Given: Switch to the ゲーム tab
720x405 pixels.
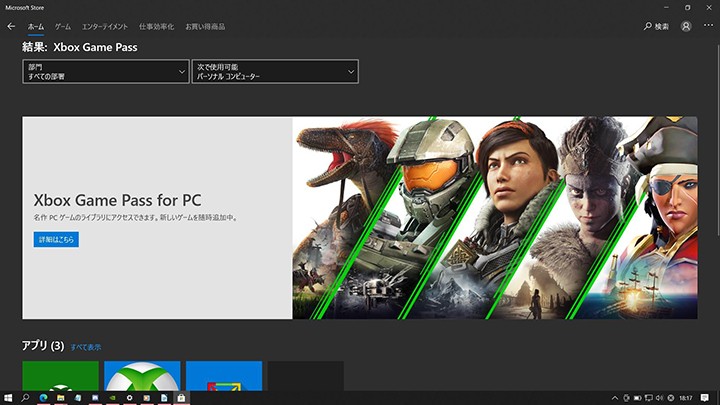Looking at the screenshot, I should [62, 26].
